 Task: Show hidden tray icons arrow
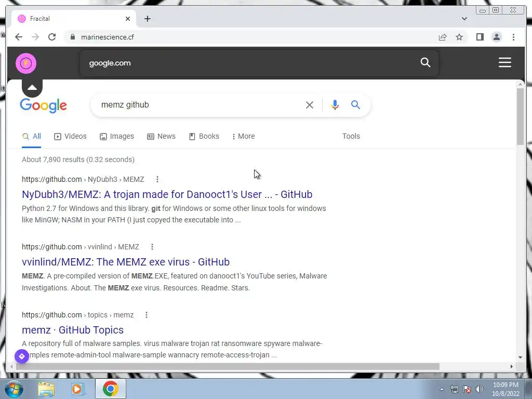point(442,389)
